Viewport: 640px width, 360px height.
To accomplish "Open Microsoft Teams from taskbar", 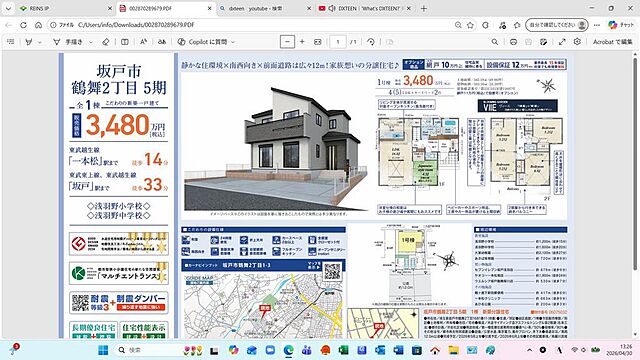I will coord(307,350).
